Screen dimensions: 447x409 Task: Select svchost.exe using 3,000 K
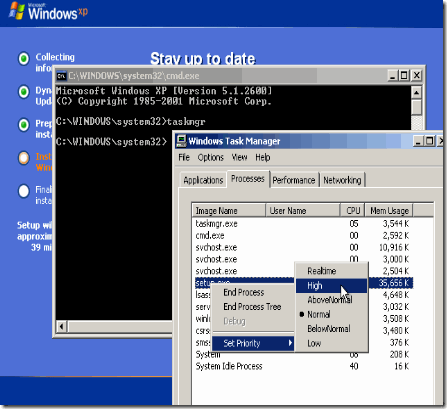coord(303,259)
